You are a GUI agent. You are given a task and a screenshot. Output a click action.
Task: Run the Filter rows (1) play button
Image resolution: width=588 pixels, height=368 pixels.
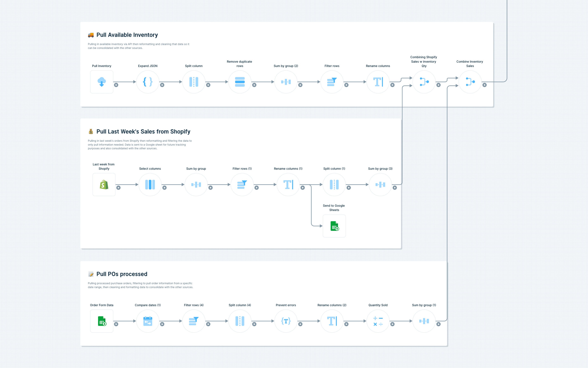(257, 188)
